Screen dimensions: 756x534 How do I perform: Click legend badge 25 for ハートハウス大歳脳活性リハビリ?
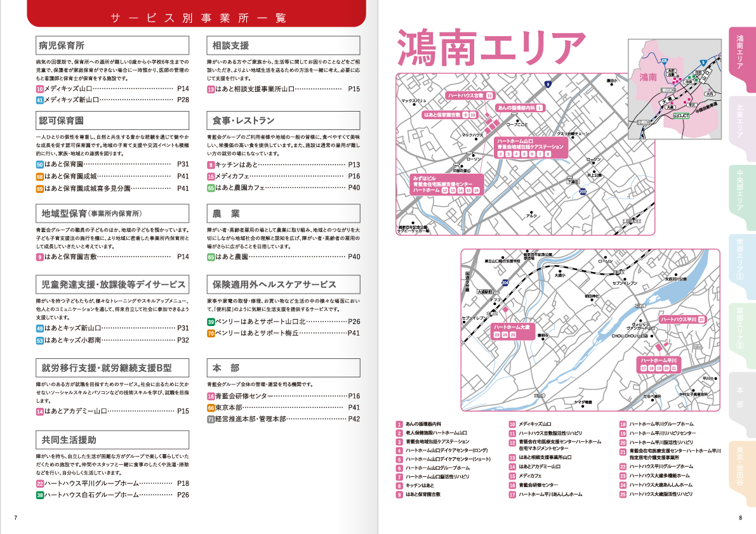click(x=623, y=494)
